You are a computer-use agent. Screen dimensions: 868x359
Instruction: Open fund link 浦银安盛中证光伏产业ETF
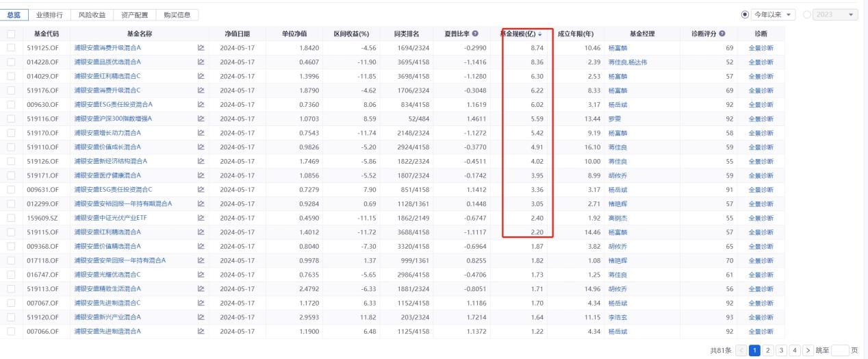point(110,218)
